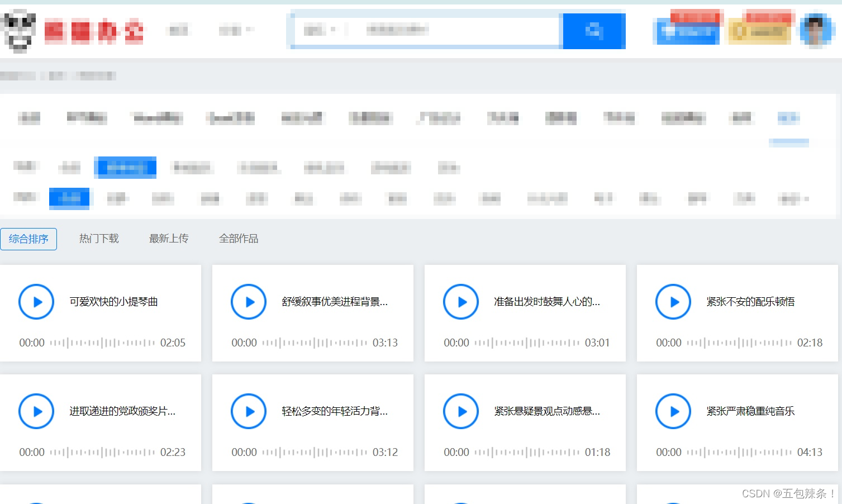
Task: Switch to the 热门下载 sort tab
Action: pos(99,239)
